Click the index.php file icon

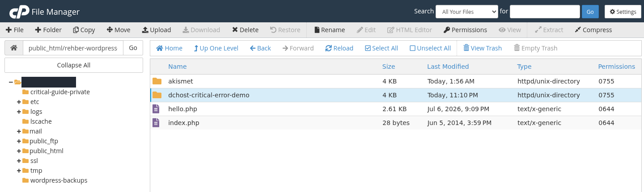pos(156,123)
